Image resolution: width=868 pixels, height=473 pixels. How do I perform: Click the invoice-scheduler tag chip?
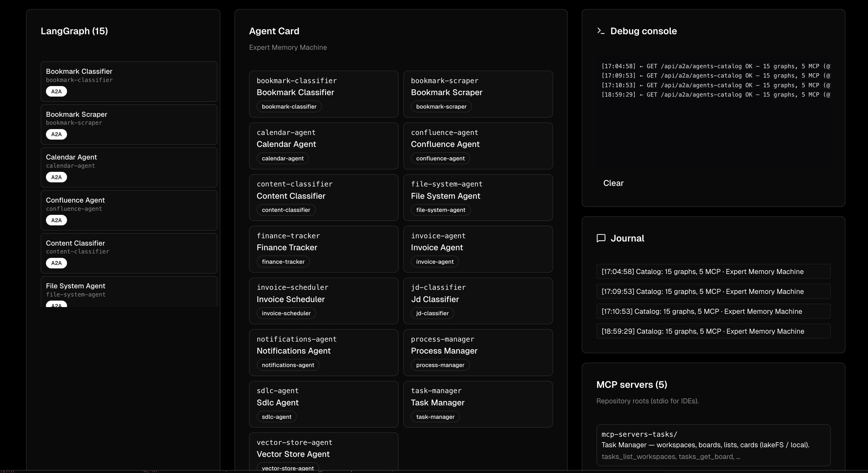(286, 313)
